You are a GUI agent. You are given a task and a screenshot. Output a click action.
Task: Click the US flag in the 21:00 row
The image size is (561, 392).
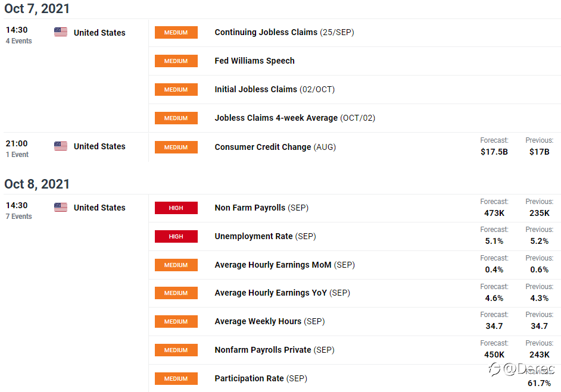[61, 146]
